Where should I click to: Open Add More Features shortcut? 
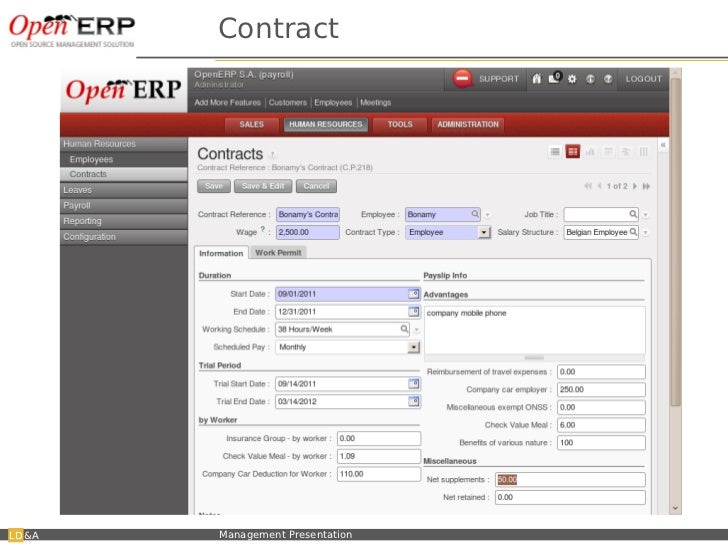[x=228, y=102]
